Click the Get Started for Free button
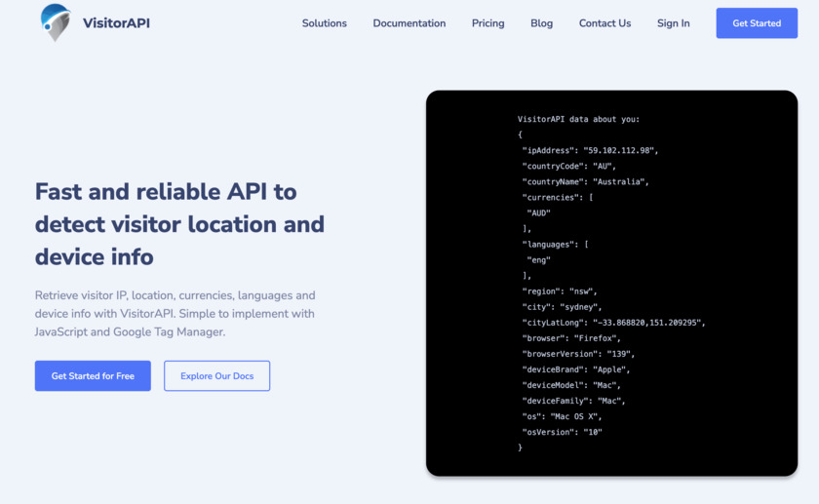Screen dimensions: 819x504 [x=93, y=375]
